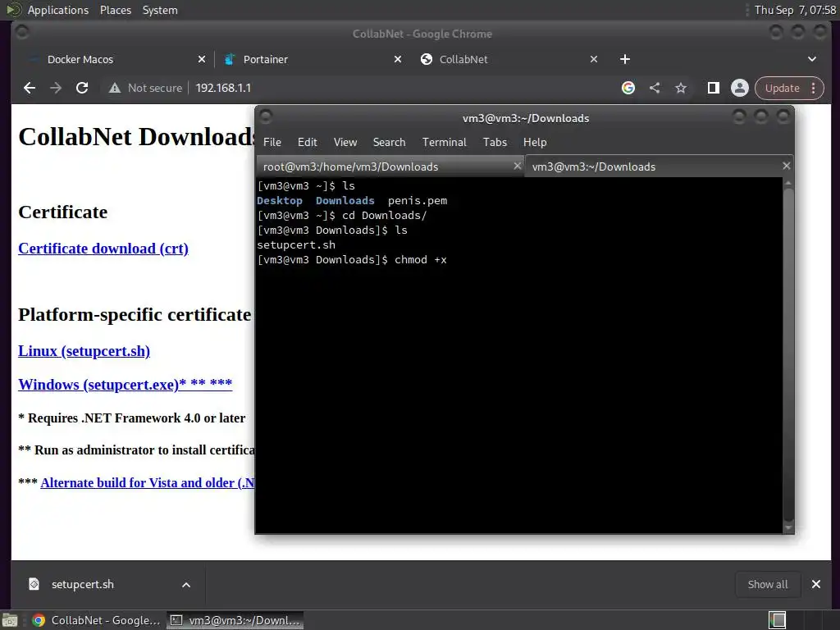
Task: Dismiss the Chrome downloads bar
Action: [x=816, y=584]
